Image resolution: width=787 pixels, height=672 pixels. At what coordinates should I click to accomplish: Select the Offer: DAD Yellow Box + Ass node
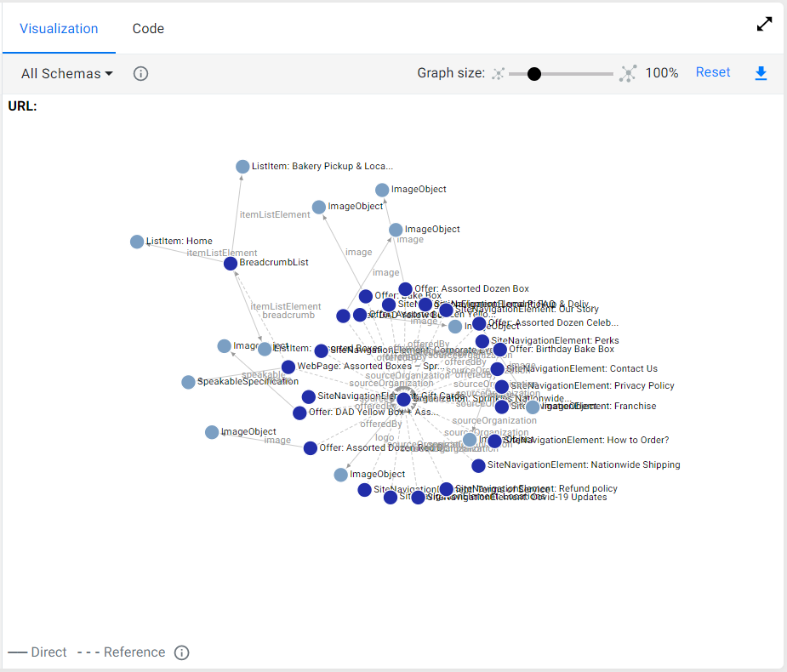[299, 413]
